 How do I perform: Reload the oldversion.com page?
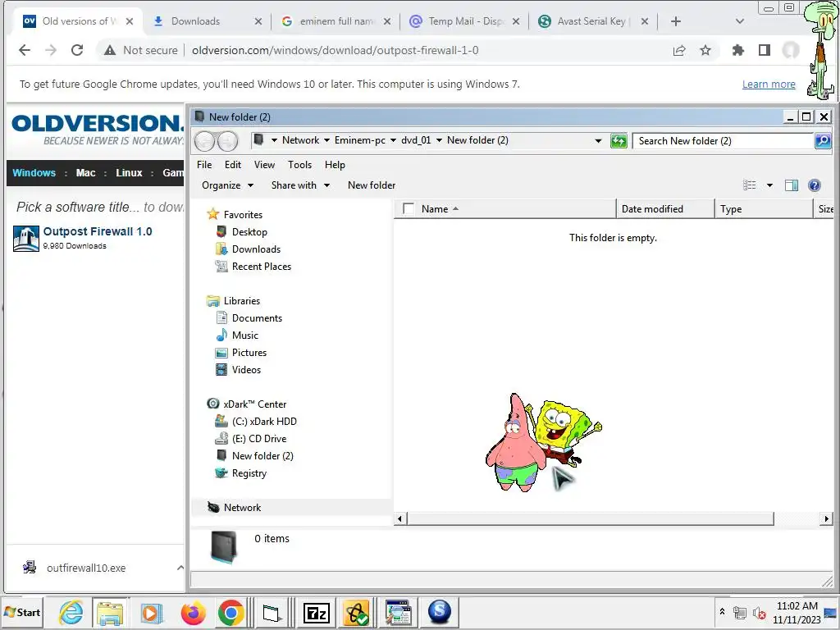click(77, 50)
